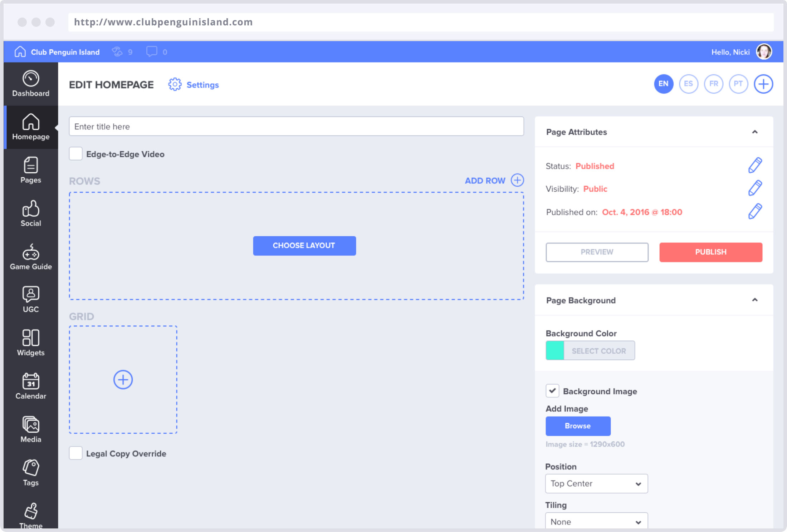Uncheck the Background Image checkbox
Screen dimensions: 787x532
(552, 391)
